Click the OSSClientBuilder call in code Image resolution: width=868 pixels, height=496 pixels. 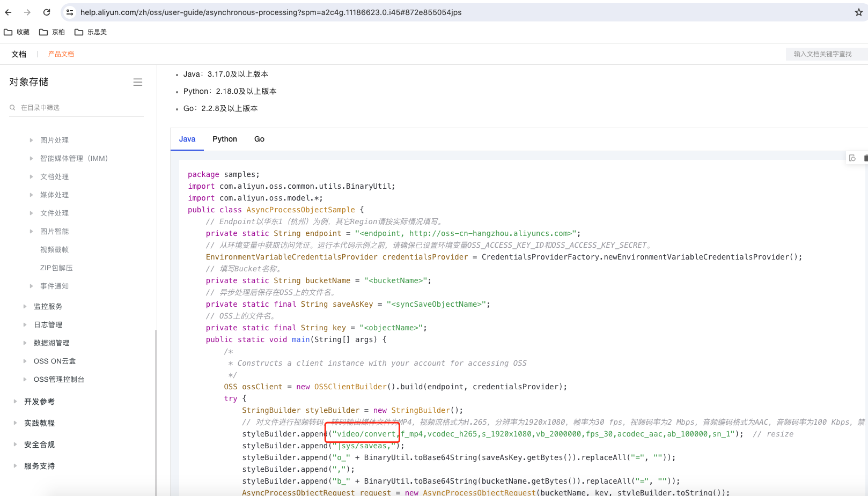[x=350, y=387]
